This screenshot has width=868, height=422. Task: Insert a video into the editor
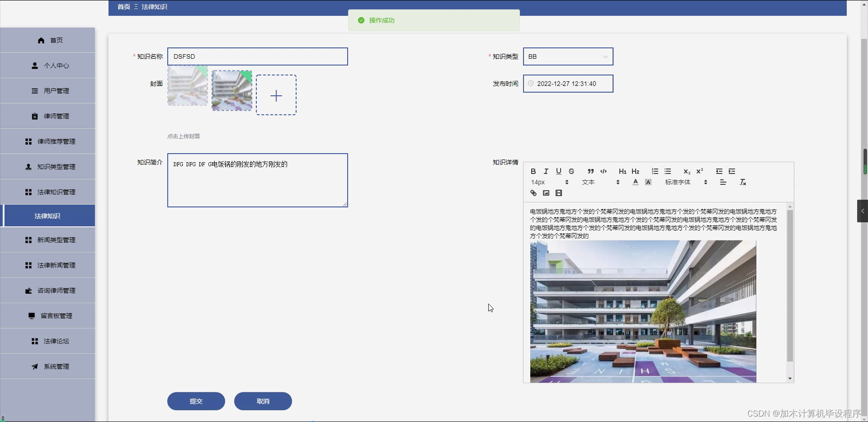pos(559,193)
